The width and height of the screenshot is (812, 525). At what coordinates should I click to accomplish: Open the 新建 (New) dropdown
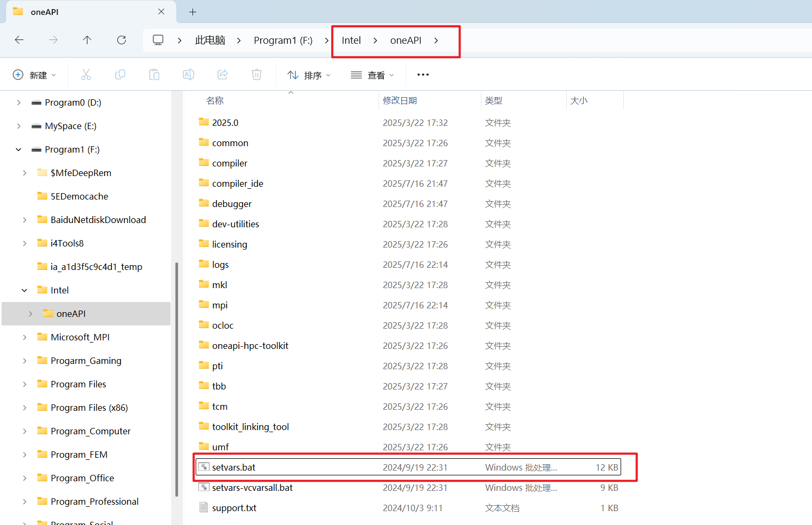[x=35, y=74]
